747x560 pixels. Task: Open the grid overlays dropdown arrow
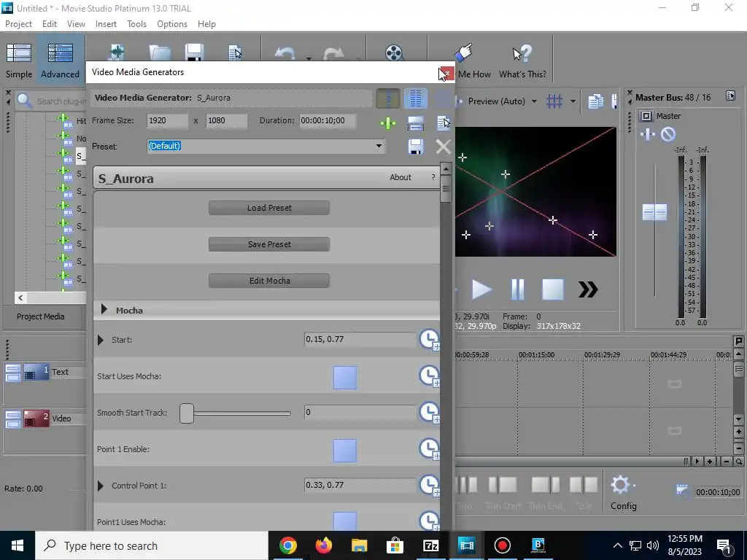tap(573, 101)
